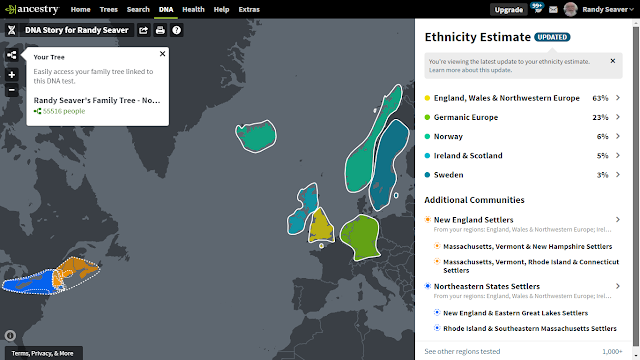Expand England, Wales & Northwestern Europe details

coord(618,98)
